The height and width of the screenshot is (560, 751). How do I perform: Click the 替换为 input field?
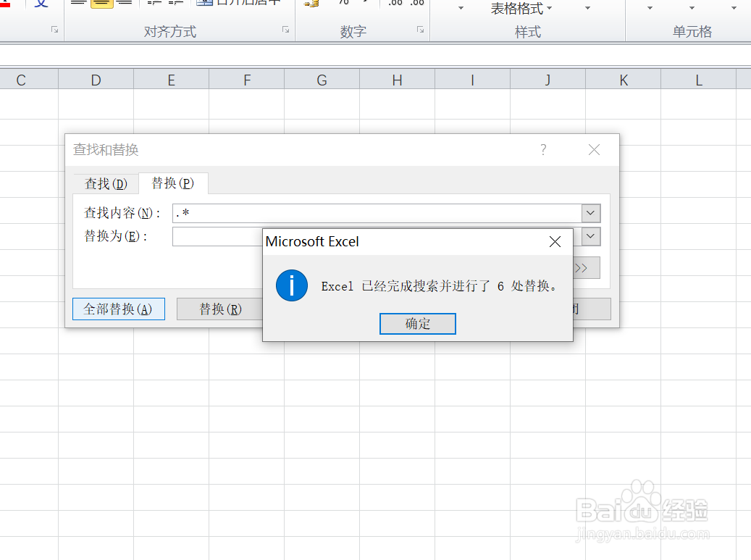[x=218, y=237]
